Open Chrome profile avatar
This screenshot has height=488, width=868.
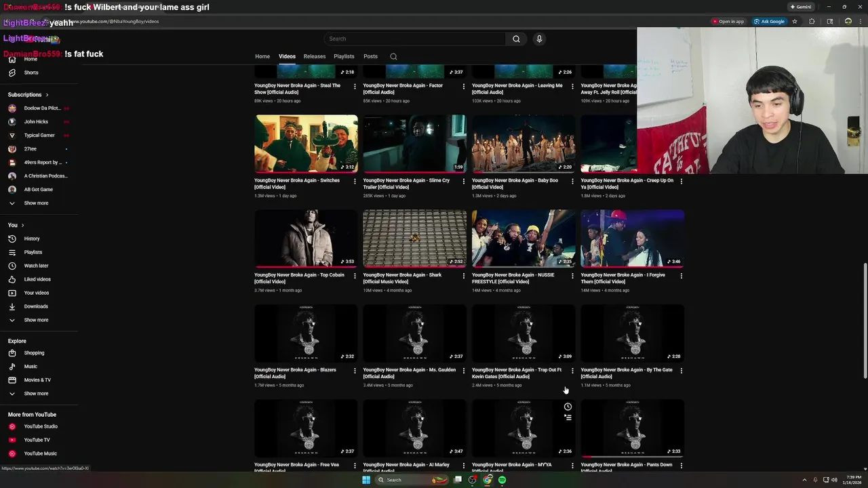pyautogui.click(x=848, y=21)
